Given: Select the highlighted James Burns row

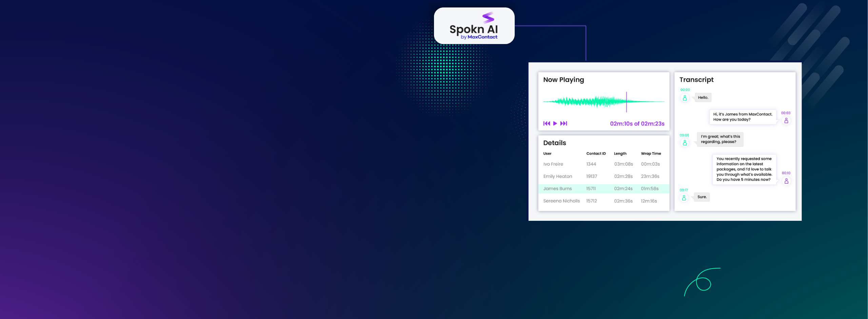Looking at the screenshot, I should (x=604, y=189).
